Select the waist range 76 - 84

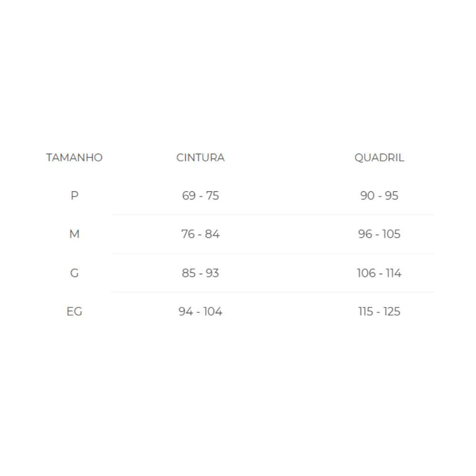tap(200, 234)
